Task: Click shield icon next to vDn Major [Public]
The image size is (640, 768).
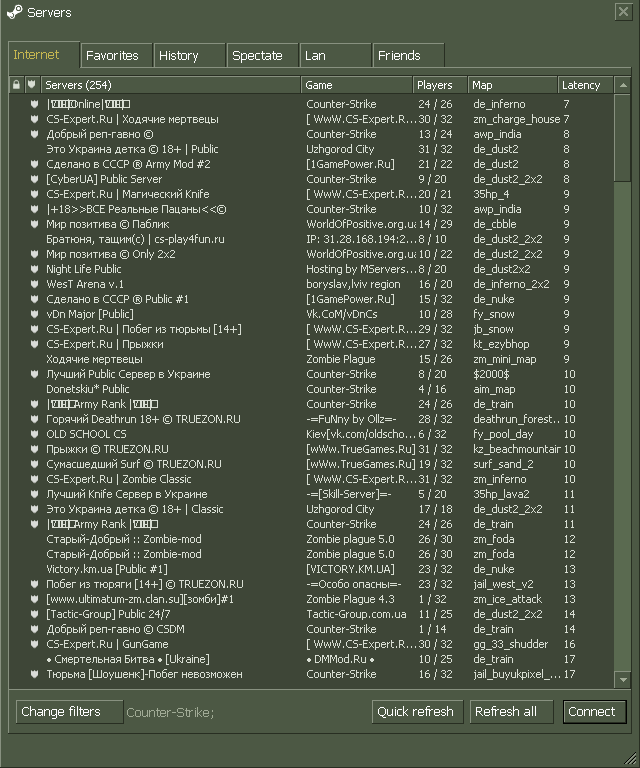Action: [x=34, y=314]
